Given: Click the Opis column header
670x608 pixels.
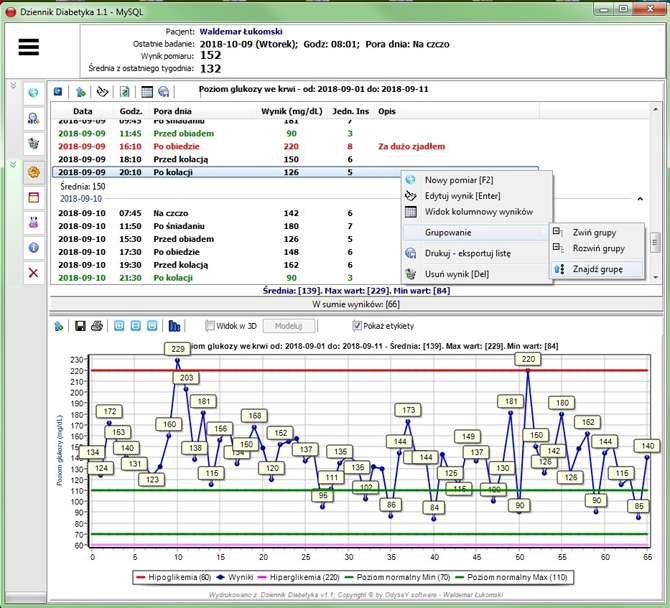Looking at the screenshot, I should coord(456,111).
